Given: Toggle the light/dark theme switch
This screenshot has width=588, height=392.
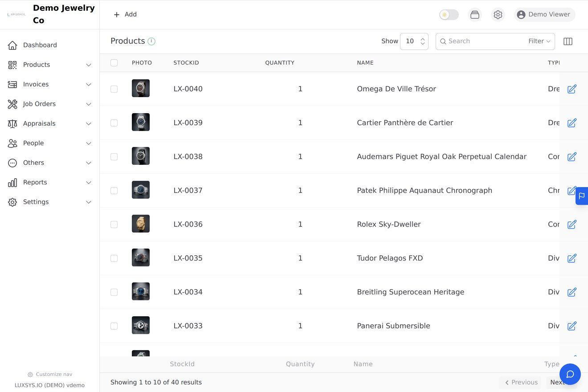Looking at the screenshot, I should pyautogui.click(x=449, y=15).
